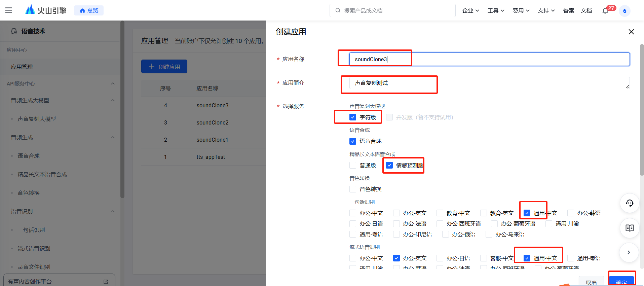Open the hamburger menu icon
Viewport: 644px width, 286px height.
click(x=9, y=10)
